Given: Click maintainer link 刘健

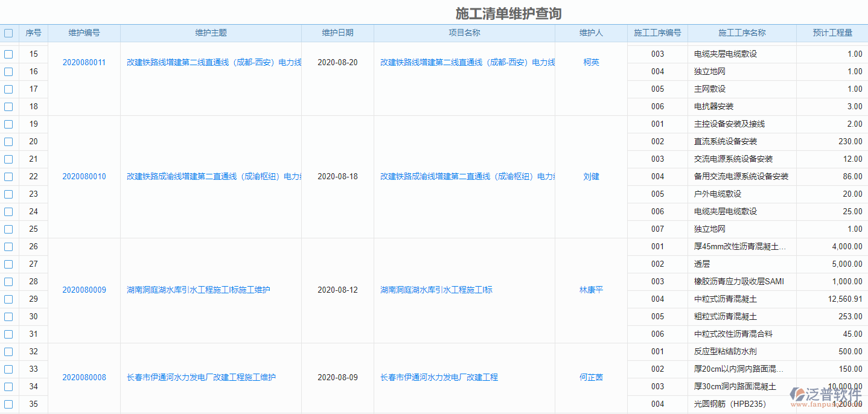Looking at the screenshot, I should 591,176.
